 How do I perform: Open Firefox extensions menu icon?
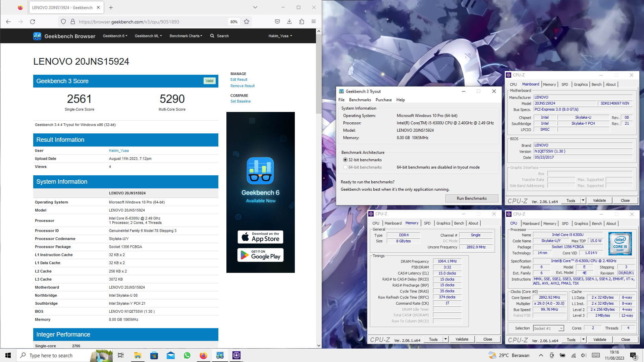point(302,22)
